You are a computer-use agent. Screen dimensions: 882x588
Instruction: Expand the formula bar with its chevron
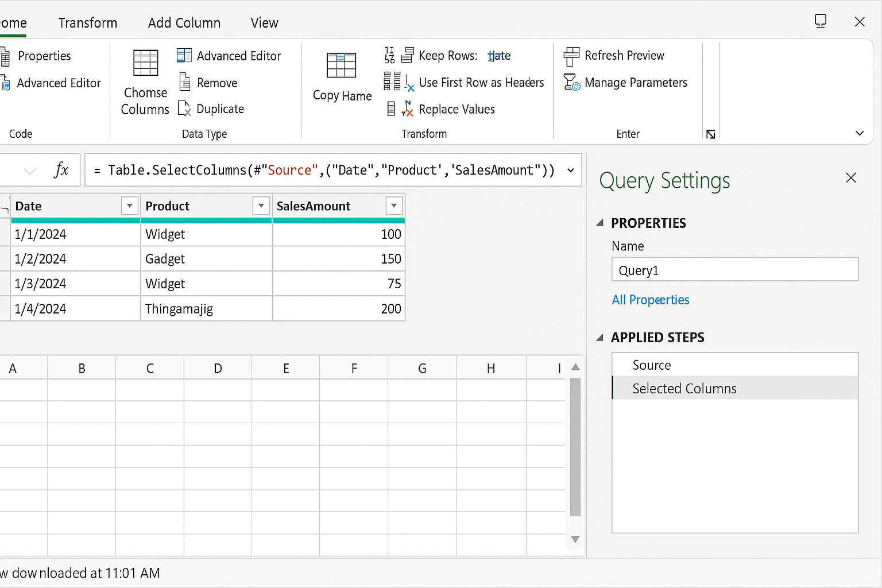(571, 170)
